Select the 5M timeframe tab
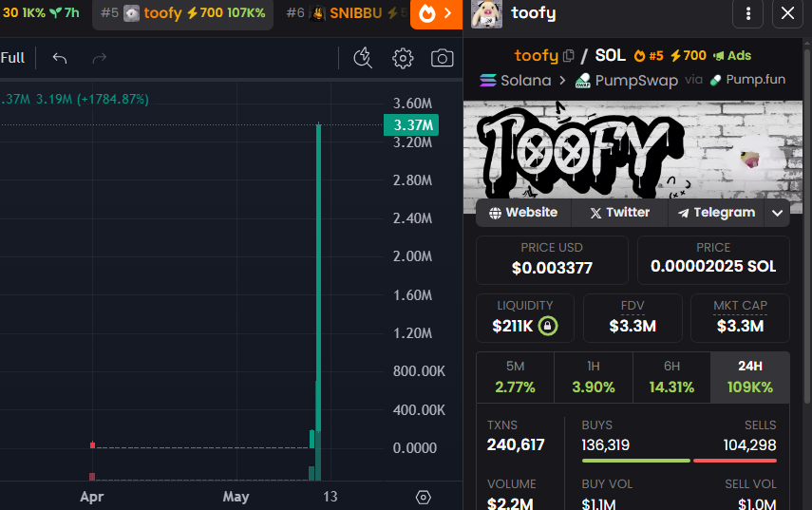 coord(516,377)
